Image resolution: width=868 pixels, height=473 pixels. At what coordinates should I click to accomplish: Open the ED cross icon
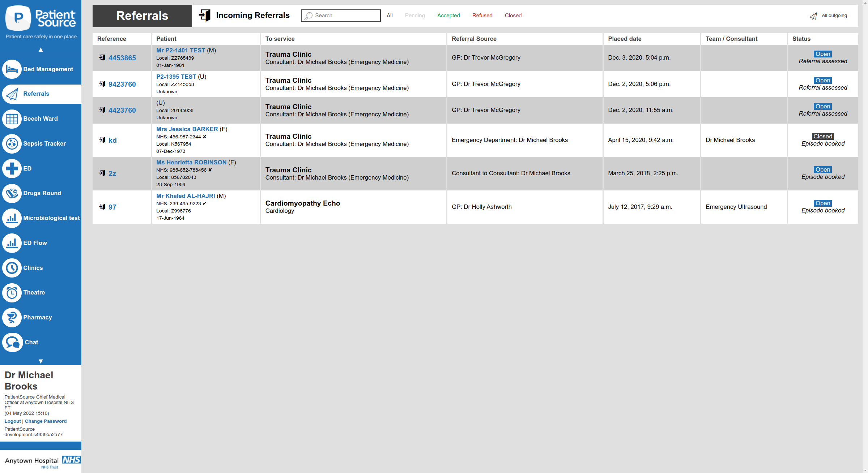coord(12,168)
